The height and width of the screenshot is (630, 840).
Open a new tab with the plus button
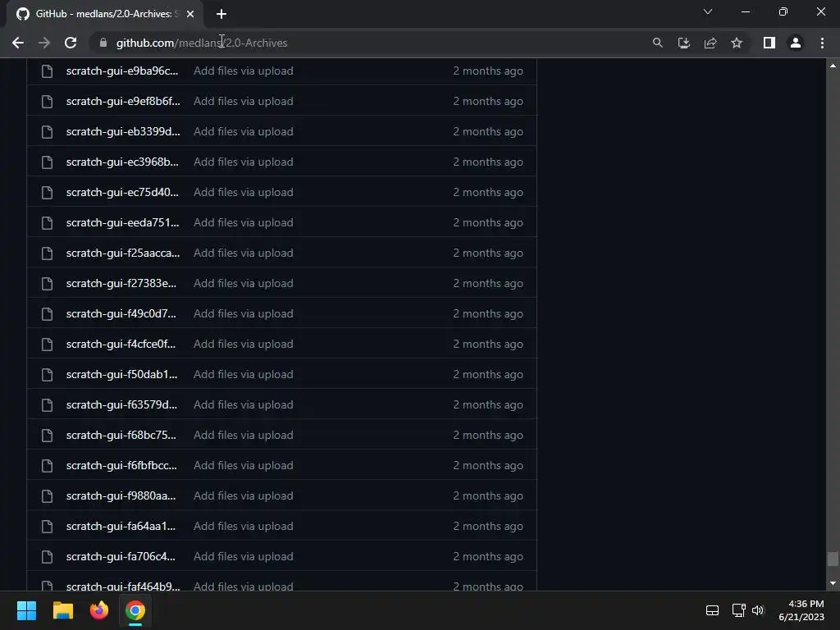[221, 14]
